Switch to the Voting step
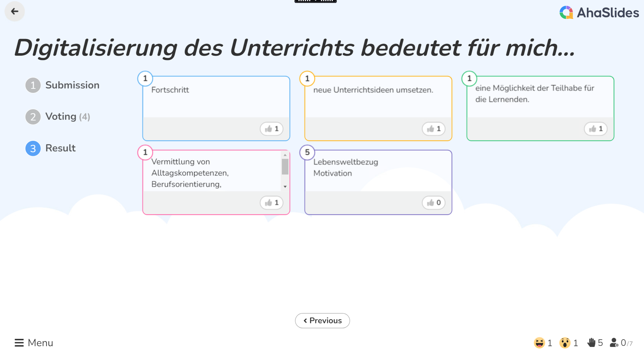The height and width of the screenshot is (360, 644). (x=58, y=117)
